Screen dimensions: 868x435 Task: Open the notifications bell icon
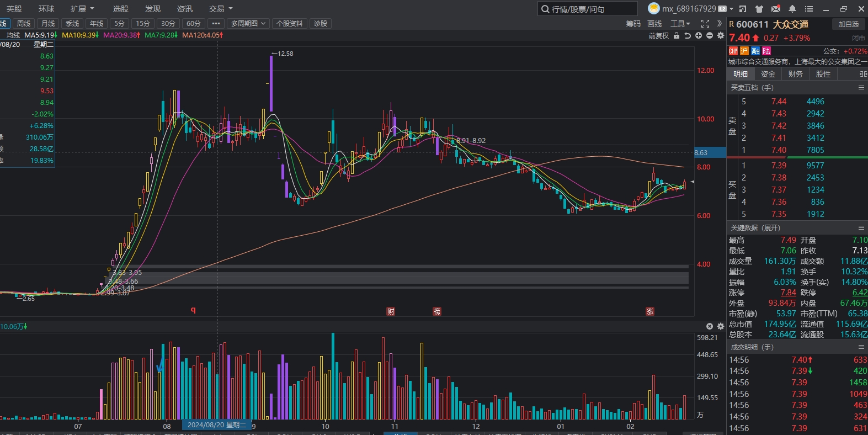click(x=792, y=9)
